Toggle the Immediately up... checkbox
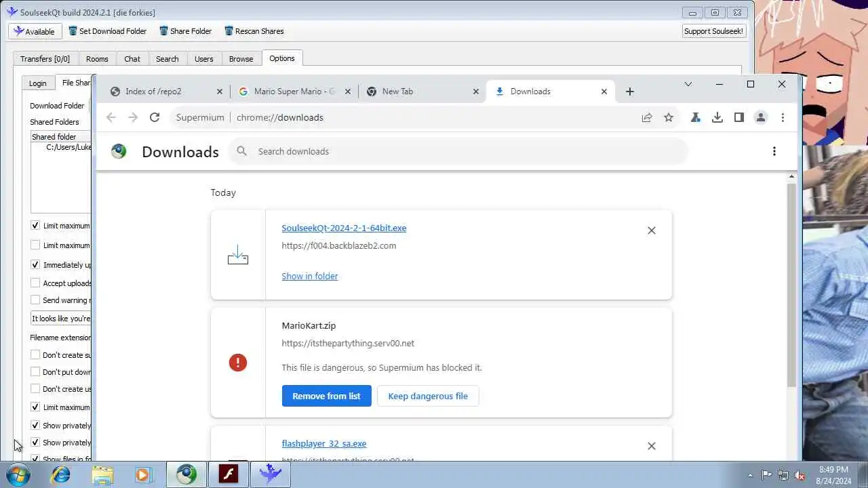This screenshot has width=868, height=488. (x=35, y=264)
